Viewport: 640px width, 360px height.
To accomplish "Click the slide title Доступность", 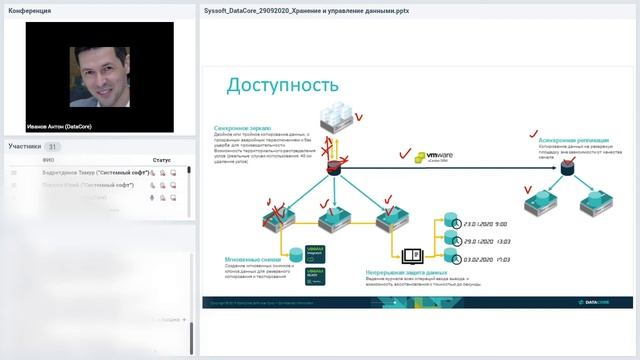I will point(282,85).
